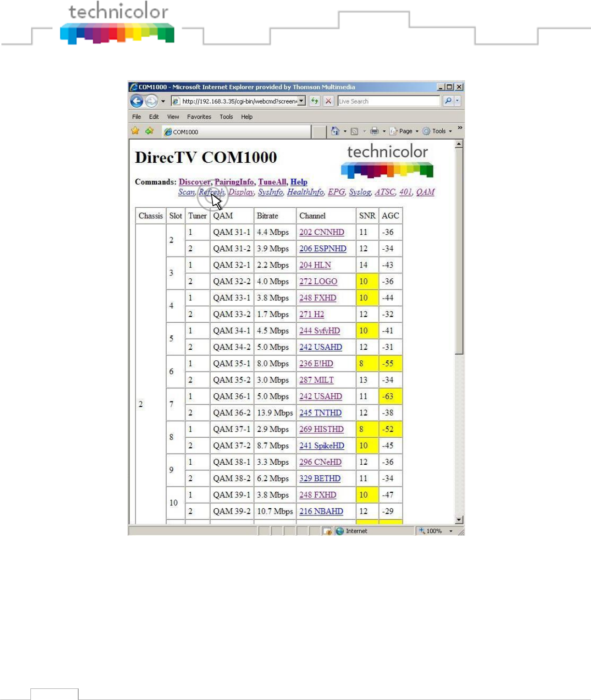Click the vertical scrollbar up arrow
This screenshot has width=591, height=700.
pos(459,144)
